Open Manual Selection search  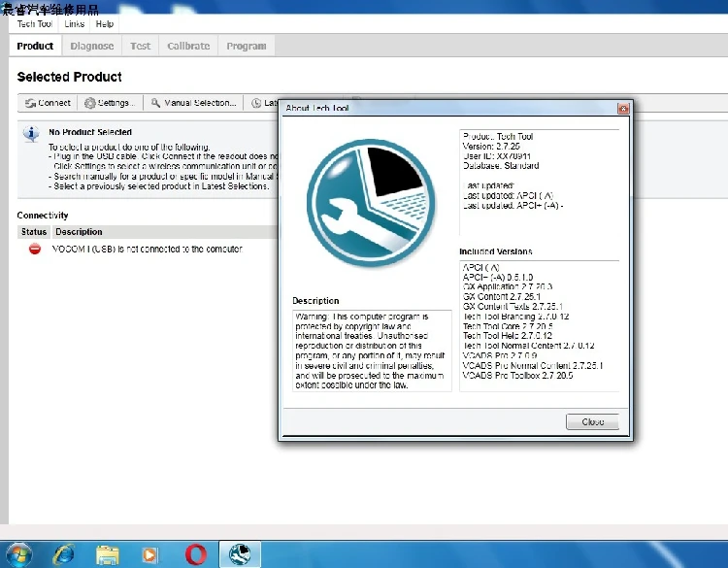pyautogui.click(x=193, y=103)
